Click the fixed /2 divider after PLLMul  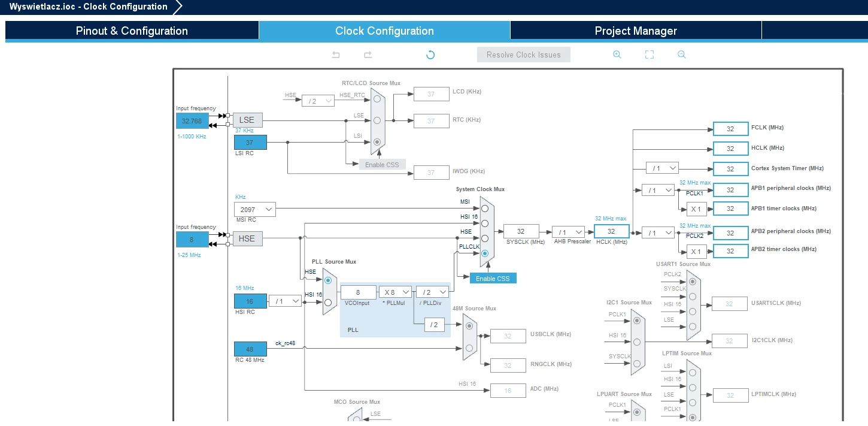[x=435, y=325]
